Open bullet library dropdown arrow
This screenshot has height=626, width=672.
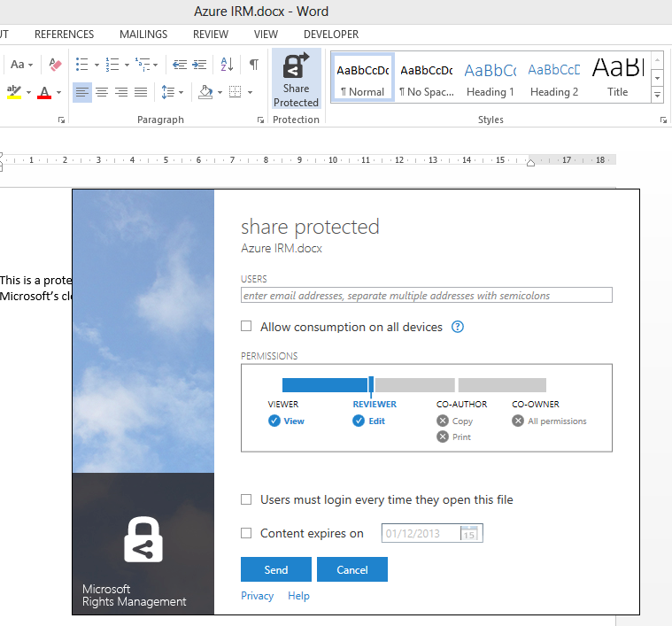(x=97, y=66)
